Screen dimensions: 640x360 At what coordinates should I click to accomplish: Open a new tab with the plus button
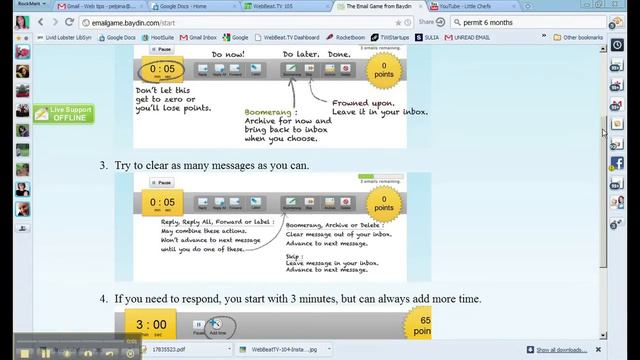point(528,6)
